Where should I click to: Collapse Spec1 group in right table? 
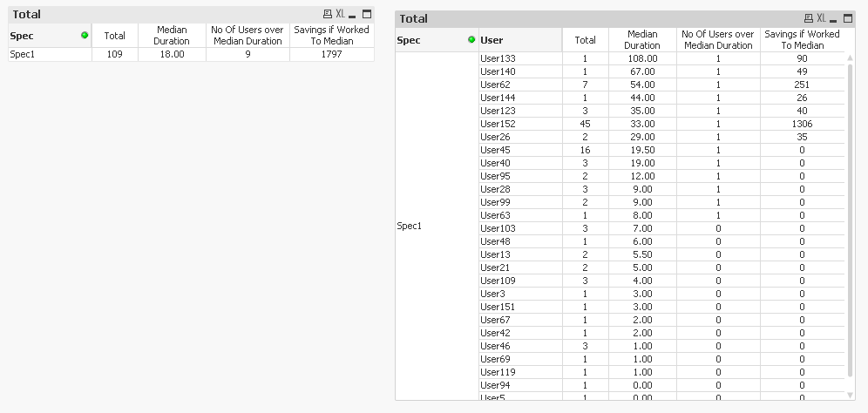point(409,226)
